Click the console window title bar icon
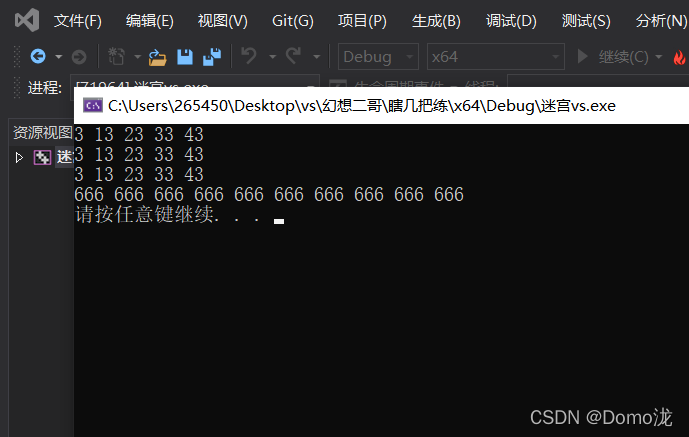689x437 pixels. 93,105
